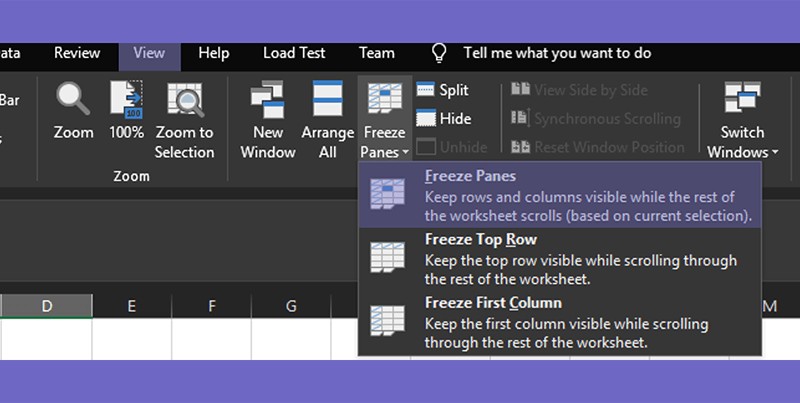Viewport: 800px width, 403px height.
Task: Click the Zoom magnifier icon
Action: pyautogui.click(x=73, y=99)
